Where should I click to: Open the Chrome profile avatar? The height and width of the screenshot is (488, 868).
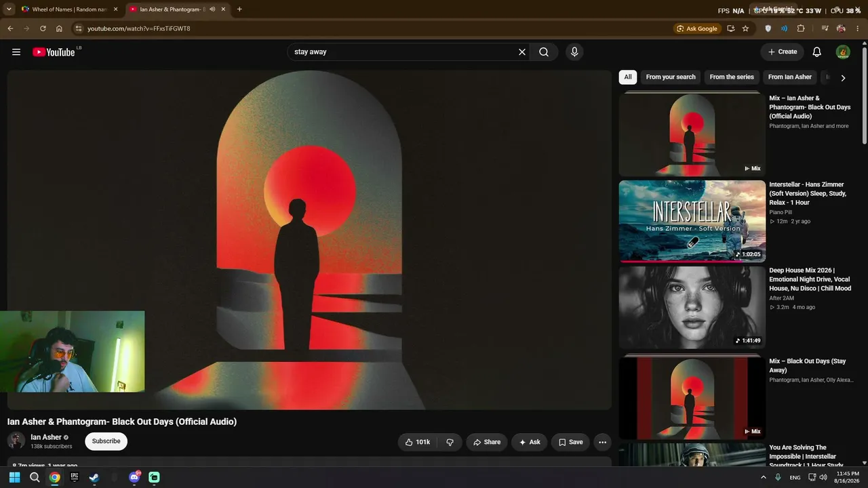pyautogui.click(x=841, y=28)
